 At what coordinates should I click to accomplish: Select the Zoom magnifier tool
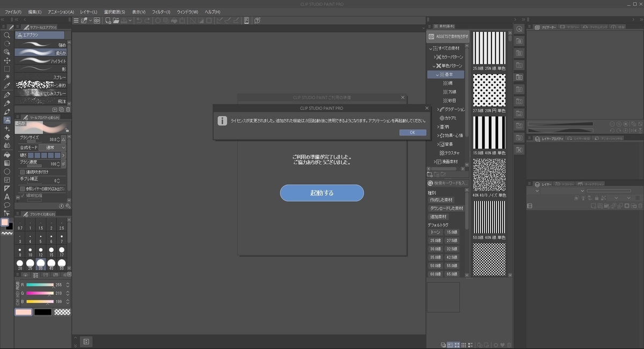(7, 35)
